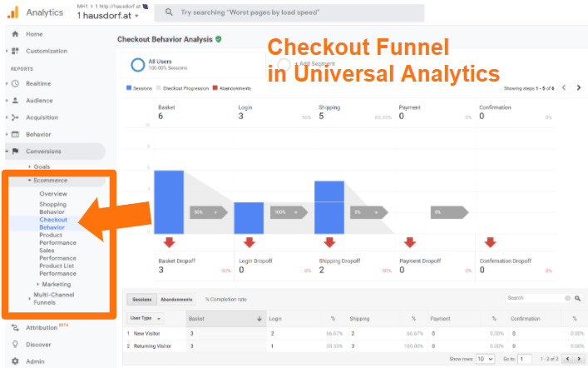588x368 pixels.
Task: Click the Login dropoff red arrow
Action: (x=250, y=242)
